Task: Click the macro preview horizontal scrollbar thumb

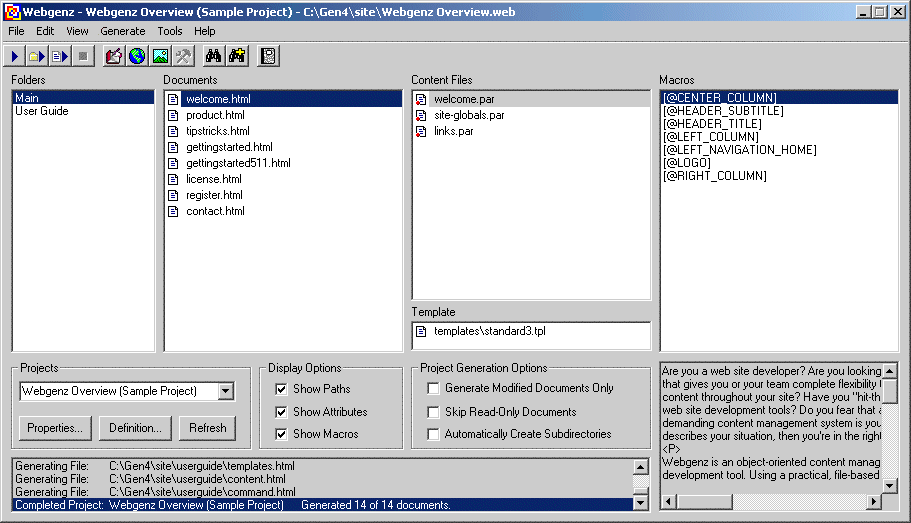Action: point(704,501)
